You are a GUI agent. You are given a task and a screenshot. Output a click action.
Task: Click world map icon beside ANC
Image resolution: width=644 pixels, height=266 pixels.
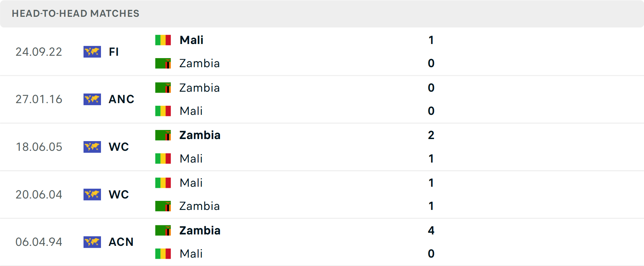coord(92,99)
